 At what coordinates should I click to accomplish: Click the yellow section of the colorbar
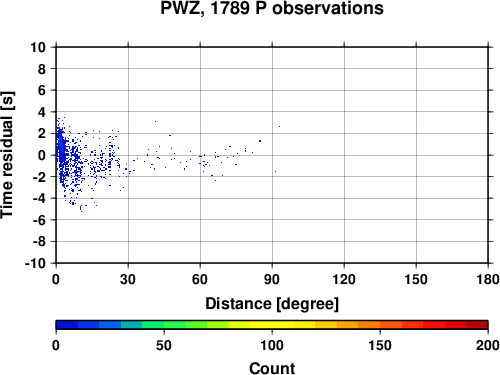coord(272,325)
